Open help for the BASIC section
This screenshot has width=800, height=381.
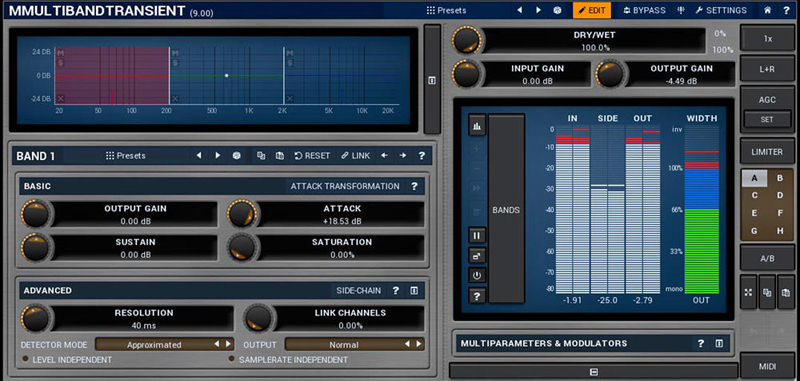[x=414, y=186]
